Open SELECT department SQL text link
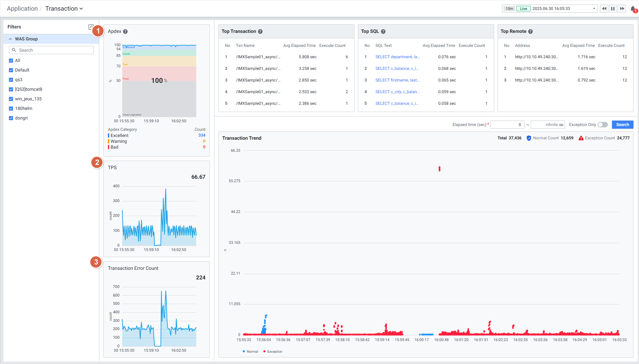The width and height of the screenshot is (639, 364). (397, 57)
